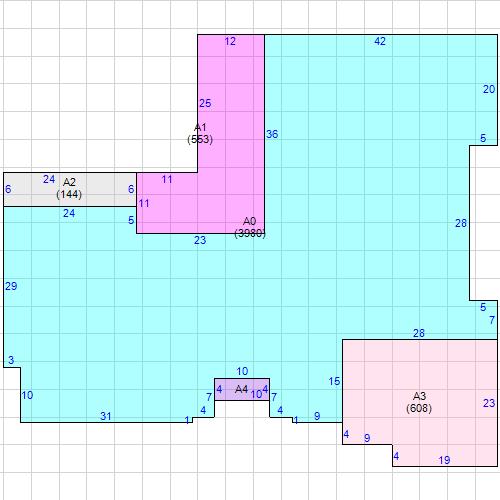The width and height of the screenshot is (500, 500).
Task: Select the A4 area label
Action: [x=241, y=389]
